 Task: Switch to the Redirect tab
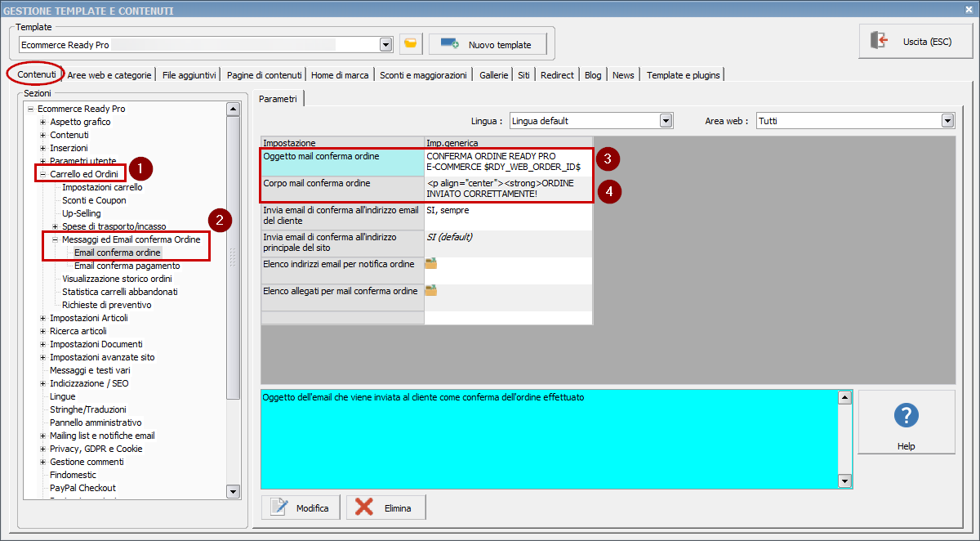557,75
